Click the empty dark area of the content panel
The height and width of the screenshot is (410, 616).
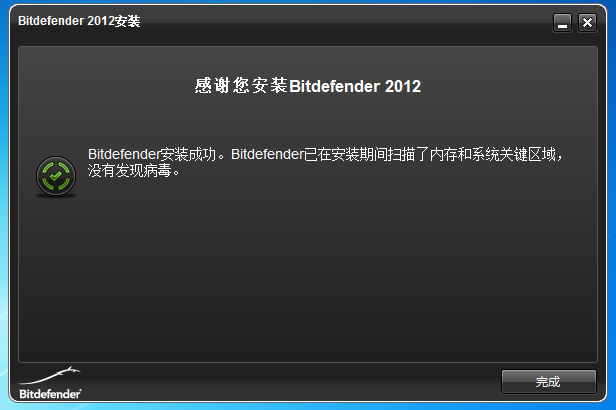pyautogui.click(x=308, y=275)
